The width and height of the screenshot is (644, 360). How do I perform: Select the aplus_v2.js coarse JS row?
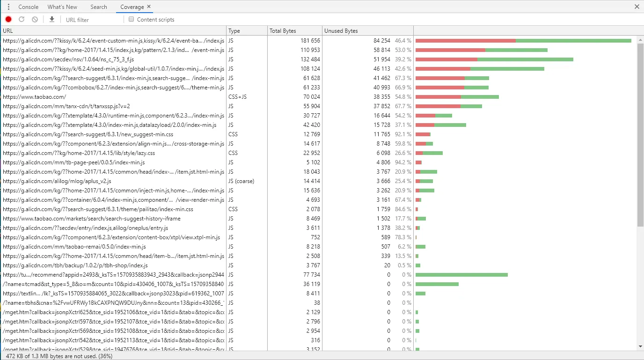click(57, 181)
